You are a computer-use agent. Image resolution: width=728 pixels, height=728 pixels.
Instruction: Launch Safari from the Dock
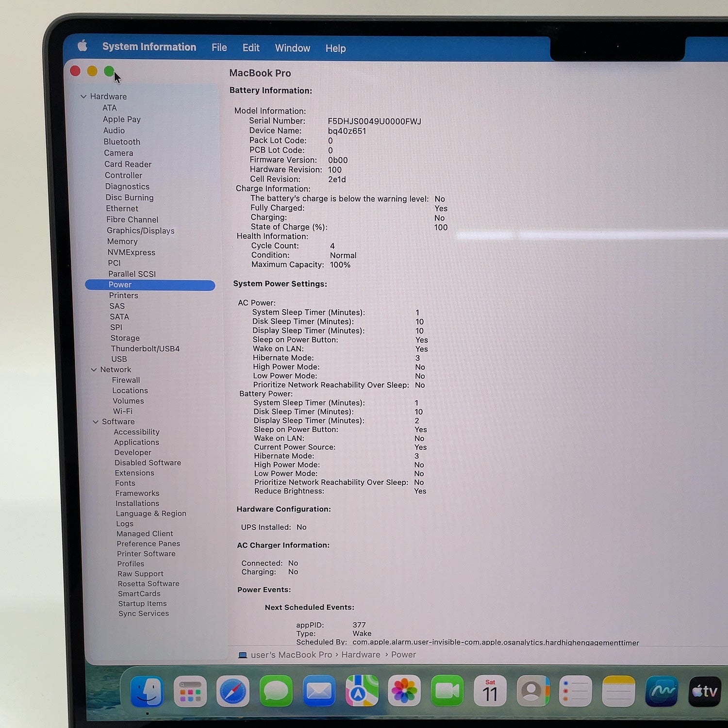point(233,692)
